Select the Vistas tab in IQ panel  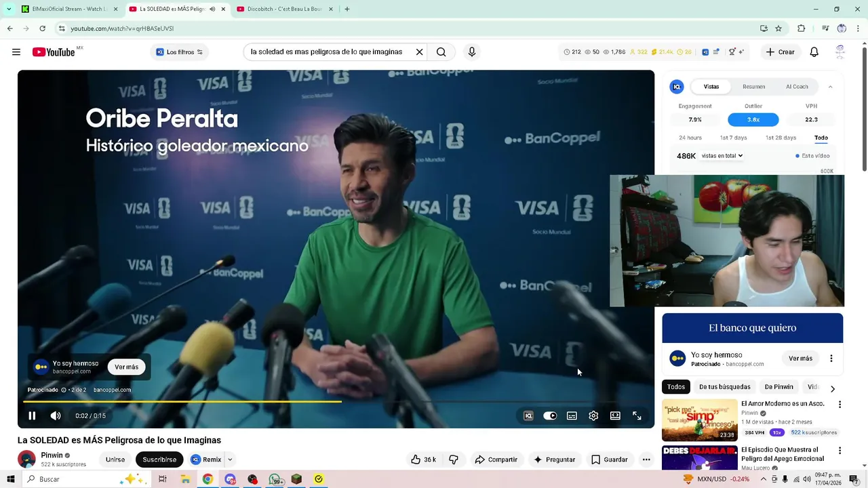711,87
